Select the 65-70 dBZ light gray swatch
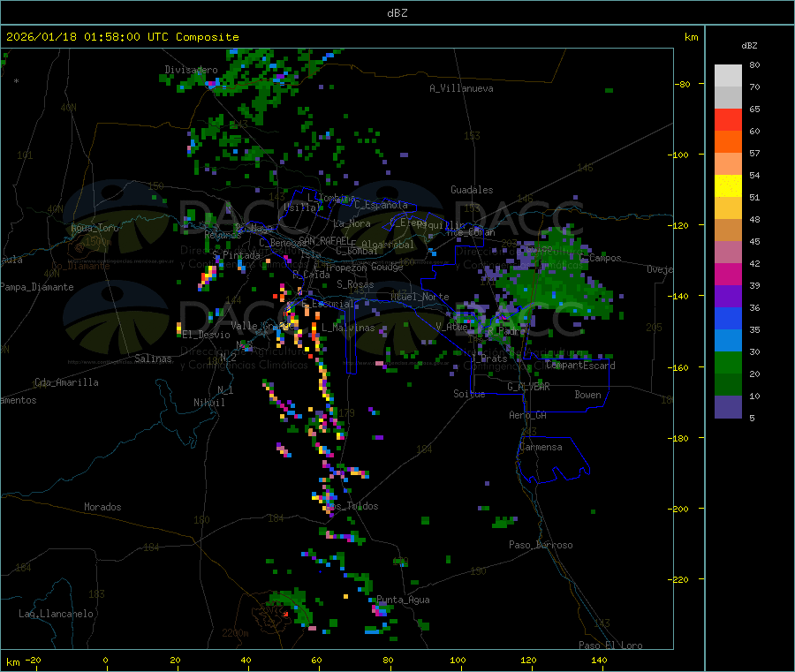Viewport: 795px width, 672px height. pos(728,97)
